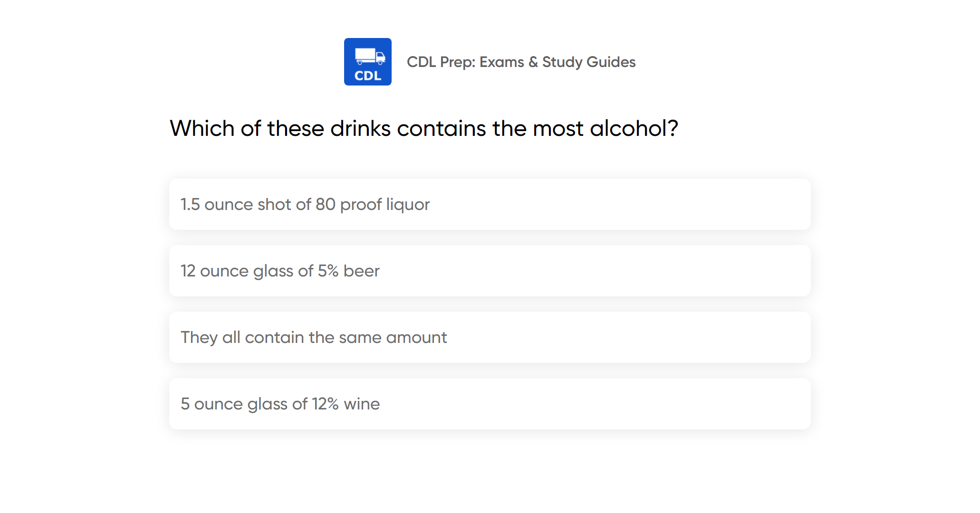Click the third answer option in list
The width and height of the screenshot is (980, 513).
click(x=490, y=337)
